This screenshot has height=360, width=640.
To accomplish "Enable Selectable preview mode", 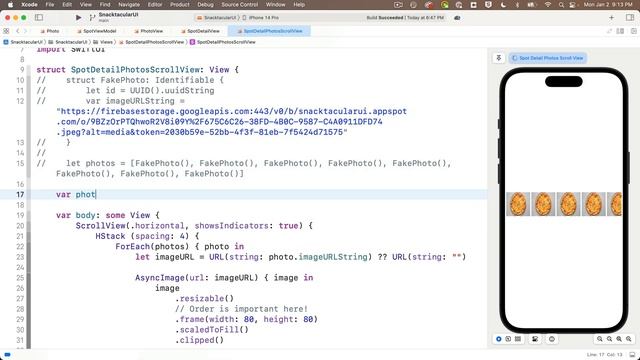I will [x=508, y=339].
